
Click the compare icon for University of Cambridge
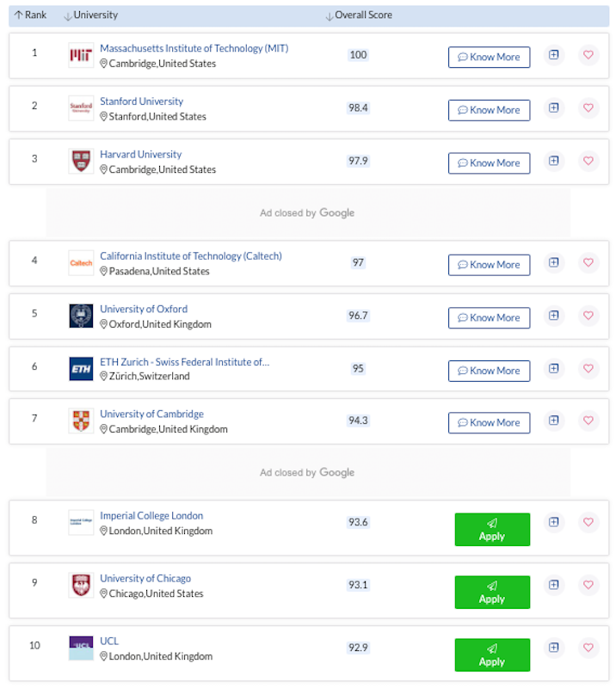tap(554, 421)
